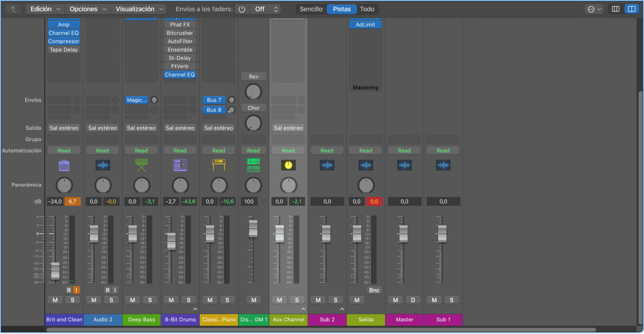Switch mixer to Todo view

tap(367, 9)
